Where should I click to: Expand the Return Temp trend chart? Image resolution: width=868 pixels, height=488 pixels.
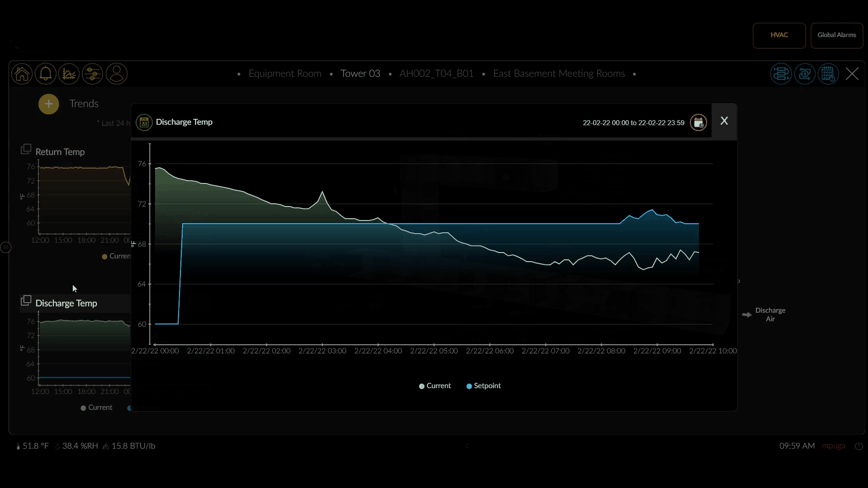pos(26,150)
